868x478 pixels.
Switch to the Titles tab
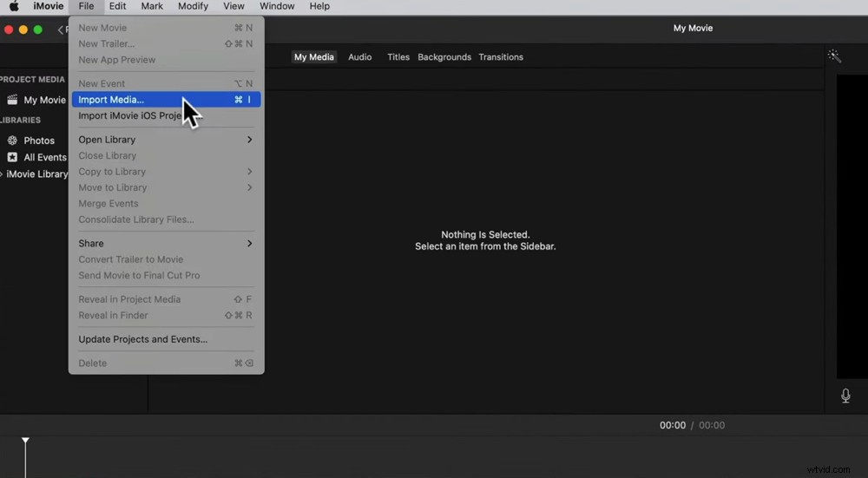398,57
